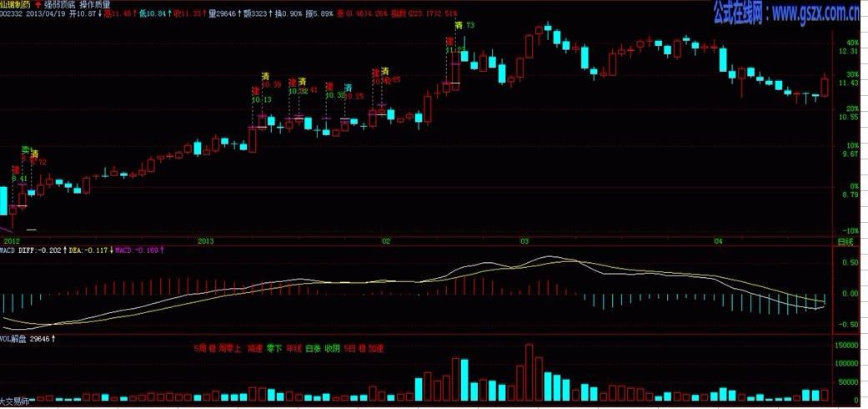Click the 02 month axis label
This screenshot has height=409, width=868.
point(386,241)
